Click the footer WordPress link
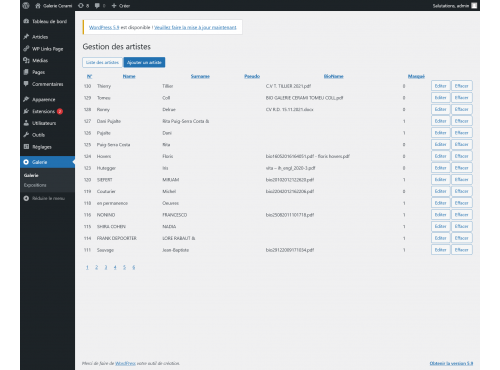The width and height of the screenshot is (500, 370). [x=125, y=363]
